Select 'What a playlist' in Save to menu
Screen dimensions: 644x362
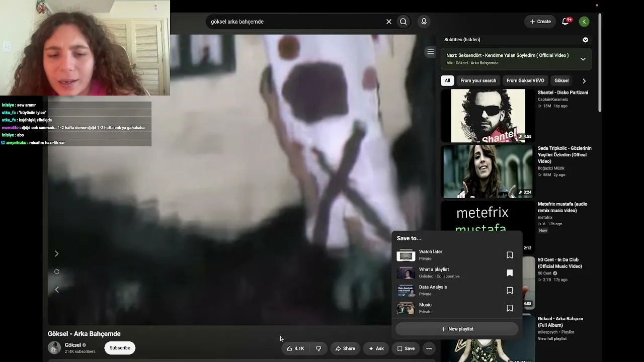456,273
